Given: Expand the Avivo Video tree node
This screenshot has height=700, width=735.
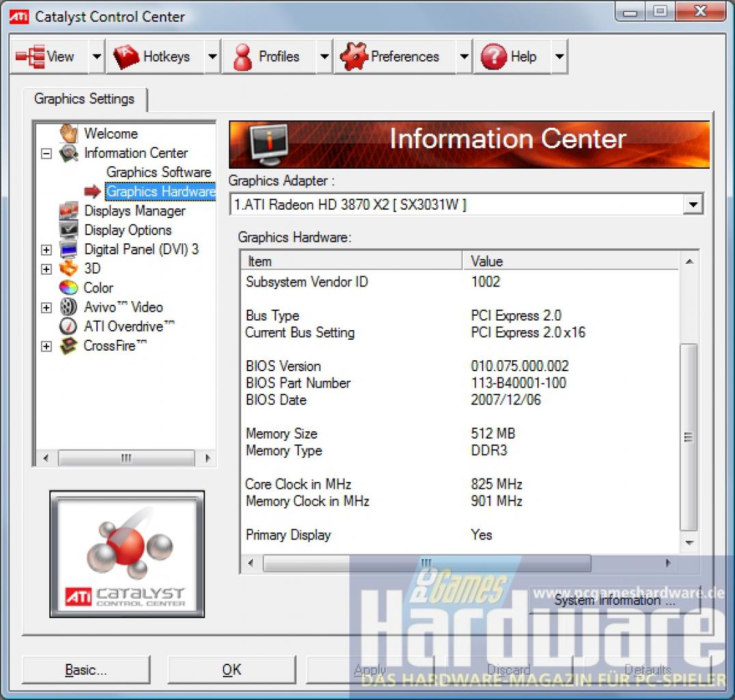Looking at the screenshot, I should point(46,308).
